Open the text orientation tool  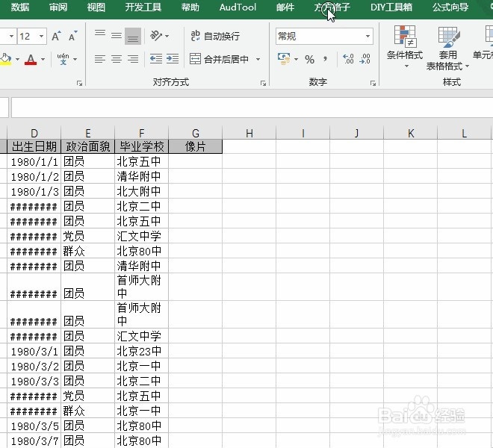[156, 36]
